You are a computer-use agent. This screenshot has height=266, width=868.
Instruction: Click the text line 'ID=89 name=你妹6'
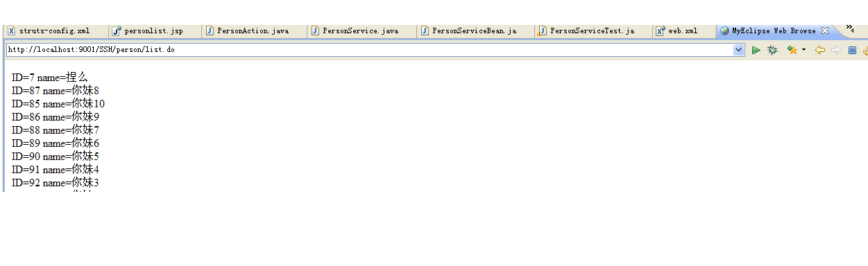coord(56,143)
